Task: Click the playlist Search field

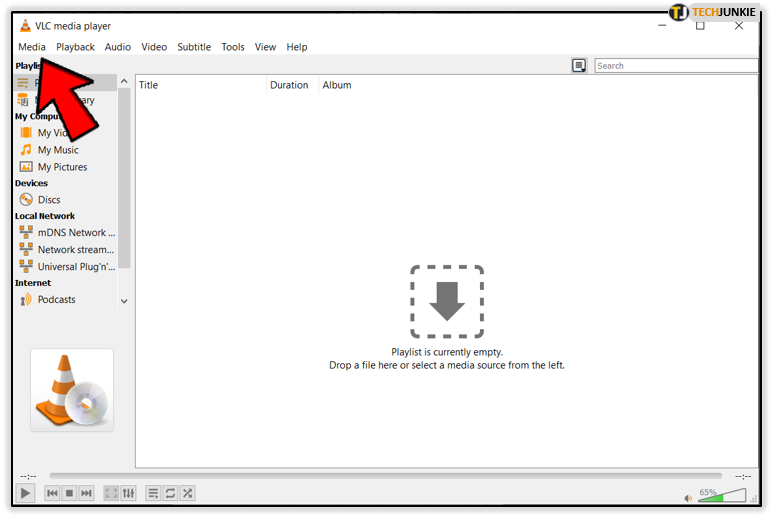Action: click(x=676, y=66)
